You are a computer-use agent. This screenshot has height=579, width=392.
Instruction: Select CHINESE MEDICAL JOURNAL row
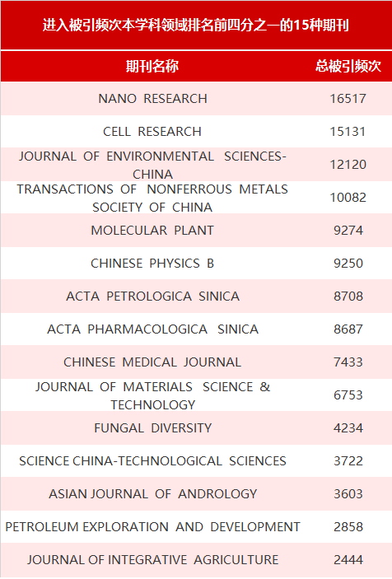pyautogui.click(x=196, y=362)
